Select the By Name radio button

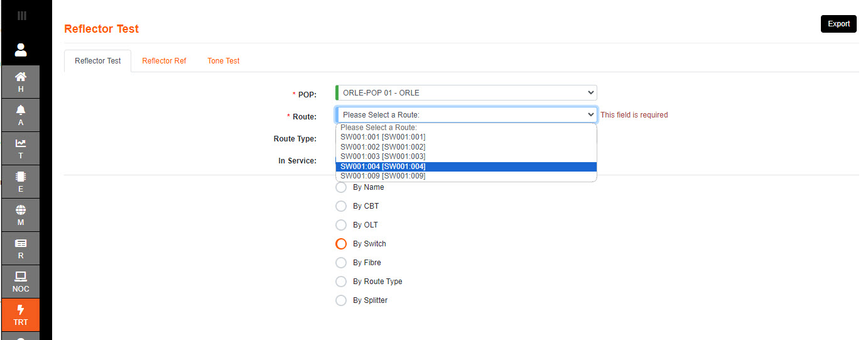click(341, 187)
